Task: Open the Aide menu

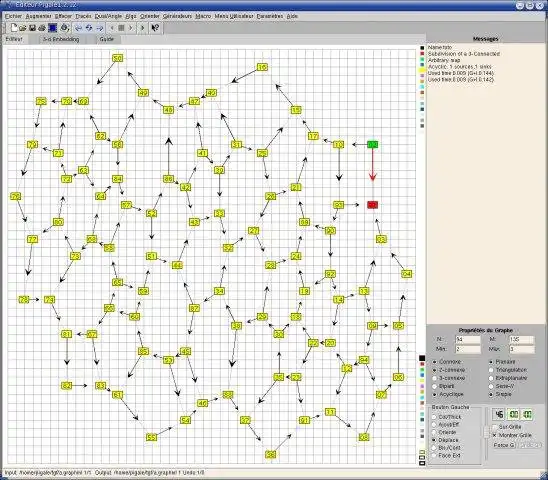Action: (x=292, y=16)
